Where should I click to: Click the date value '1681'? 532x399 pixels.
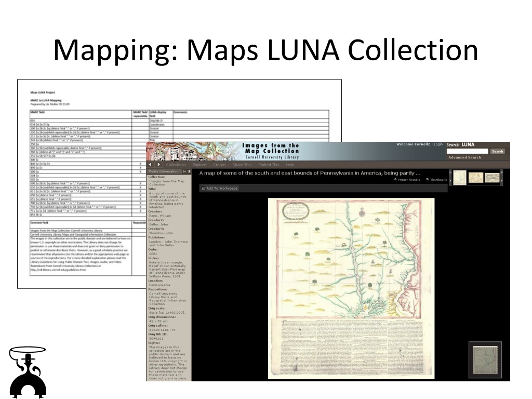(153, 254)
